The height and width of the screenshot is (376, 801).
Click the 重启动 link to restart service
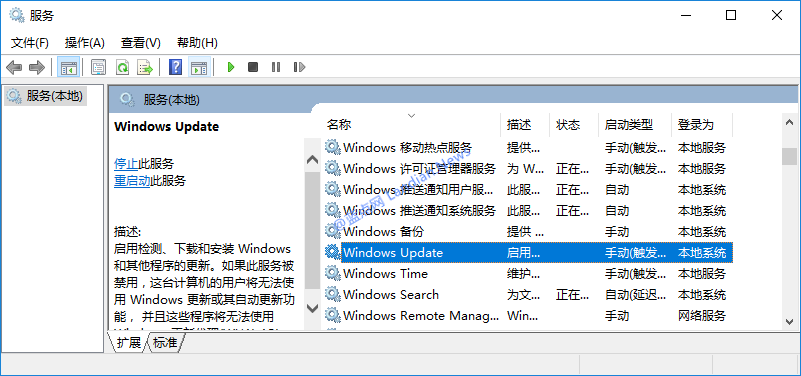pos(132,180)
